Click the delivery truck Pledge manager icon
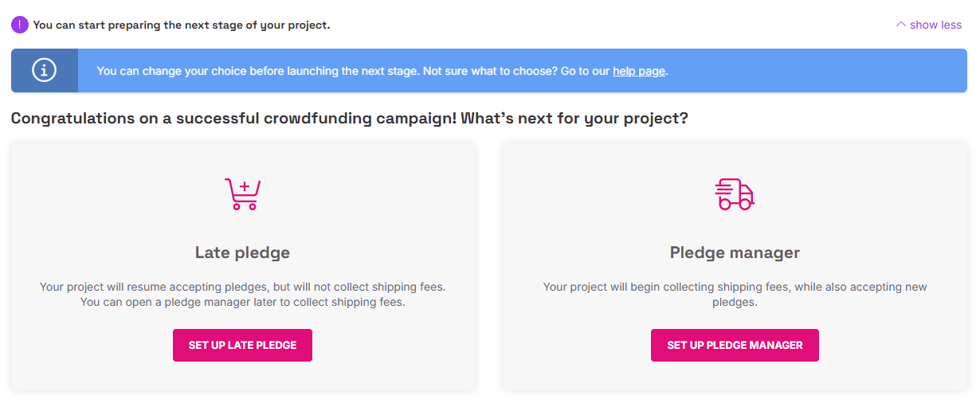This screenshot has height=407, width=980. click(x=735, y=194)
